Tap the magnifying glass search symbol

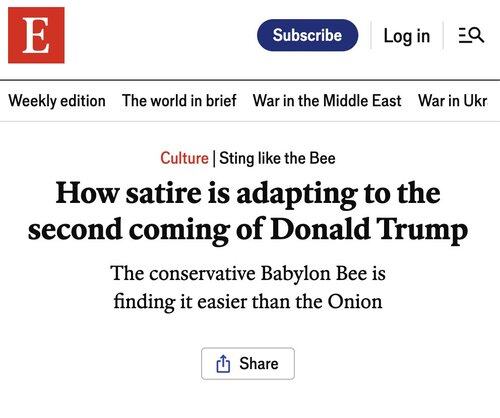[x=477, y=35]
